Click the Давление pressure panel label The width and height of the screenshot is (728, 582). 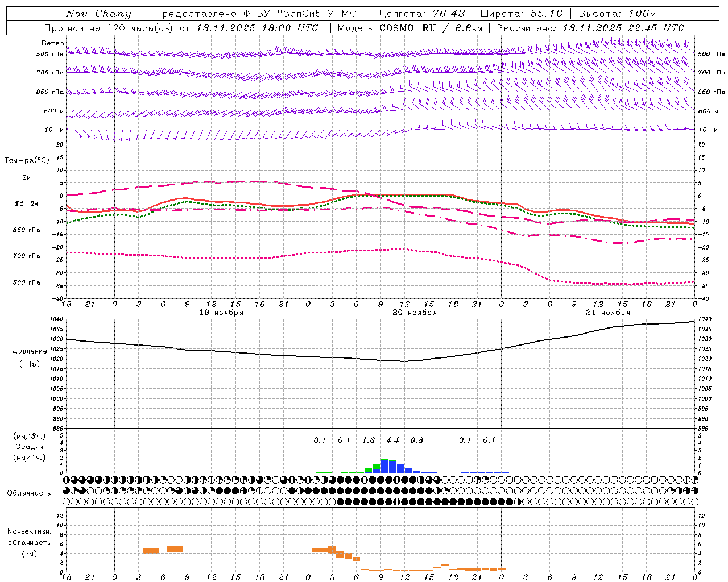(30, 351)
